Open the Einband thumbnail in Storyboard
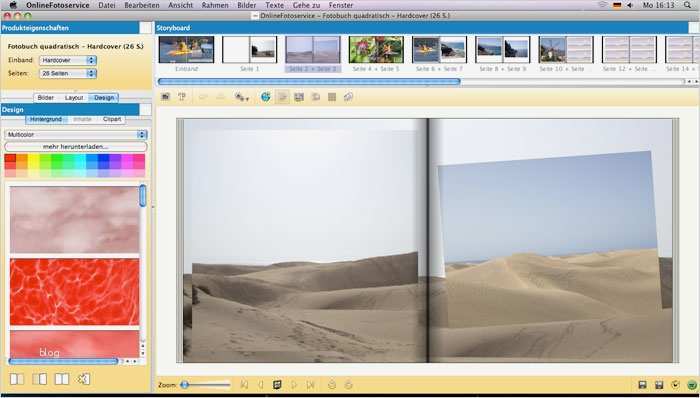Image resolution: width=700 pixels, height=398 pixels. click(x=187, y=50)
